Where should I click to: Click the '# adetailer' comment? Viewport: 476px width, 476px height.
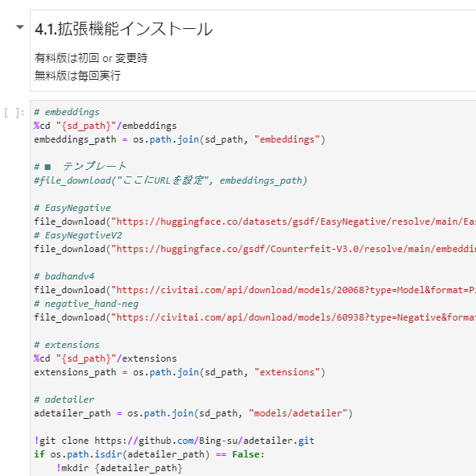64,399
